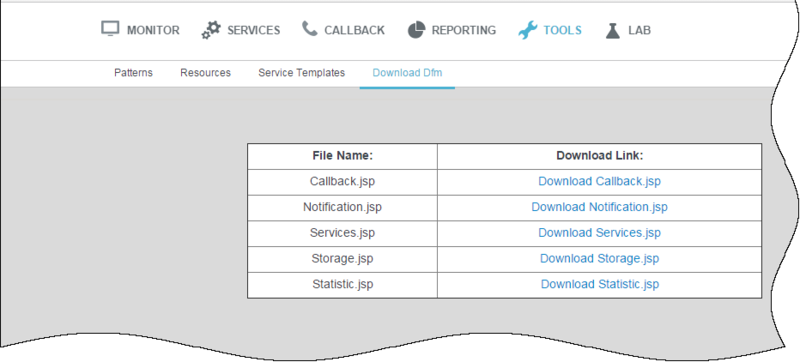This screenshot has width=800, height=362.
Task: Click the Download Link column header
Action: click(599, 157)
